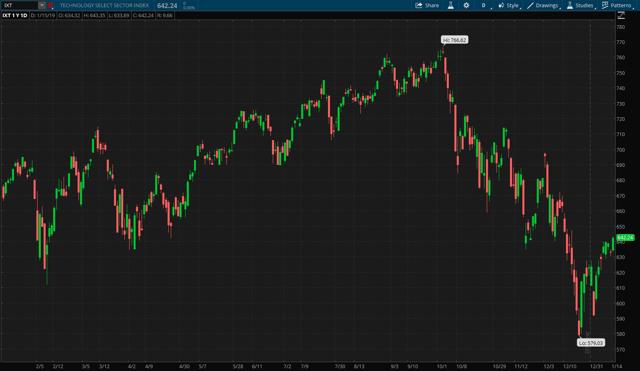
Task: Click the Drawings pencil icon
Action: tap(530, 5)
